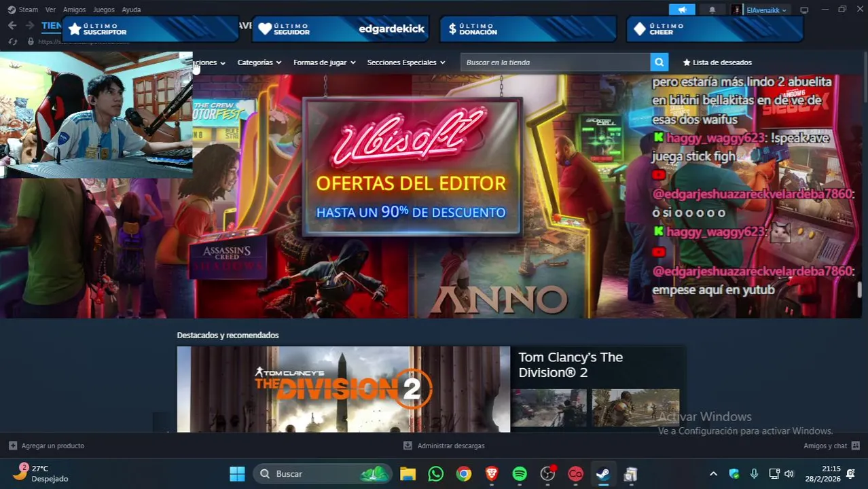View second Division 2 screenshot thumbnail
Image resolution: width=868 pixels, height=489 pixels.
click(636, 407)
